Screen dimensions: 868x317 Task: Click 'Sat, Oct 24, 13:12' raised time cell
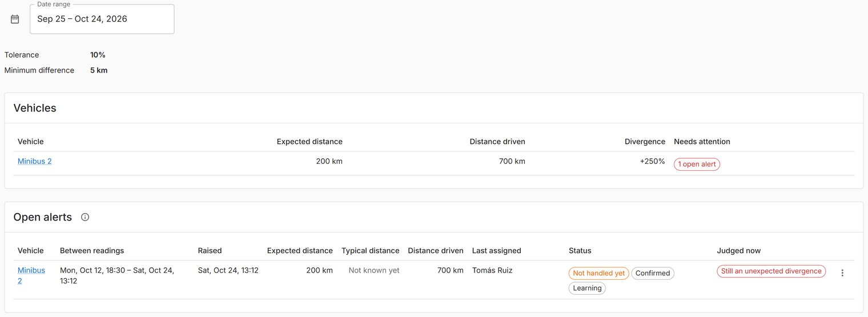(x=228, y=270)
